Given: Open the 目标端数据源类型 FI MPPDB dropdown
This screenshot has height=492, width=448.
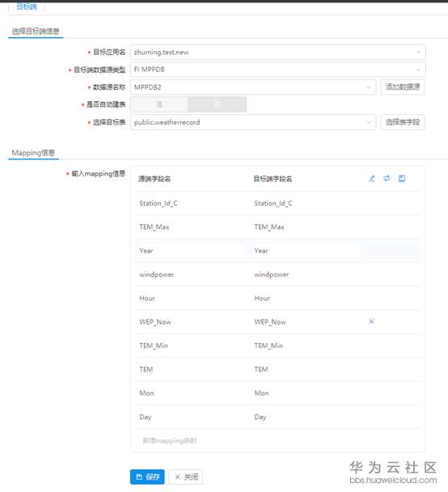Looking at the screenshot, I should tap(277, 70).
